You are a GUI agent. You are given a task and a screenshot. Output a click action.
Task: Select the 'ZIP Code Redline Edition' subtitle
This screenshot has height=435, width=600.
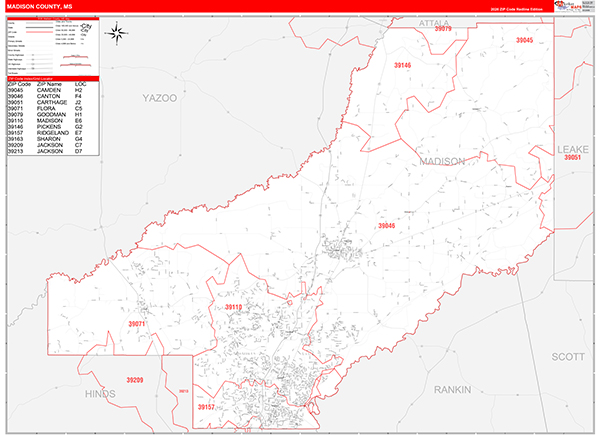coord(517,9)
